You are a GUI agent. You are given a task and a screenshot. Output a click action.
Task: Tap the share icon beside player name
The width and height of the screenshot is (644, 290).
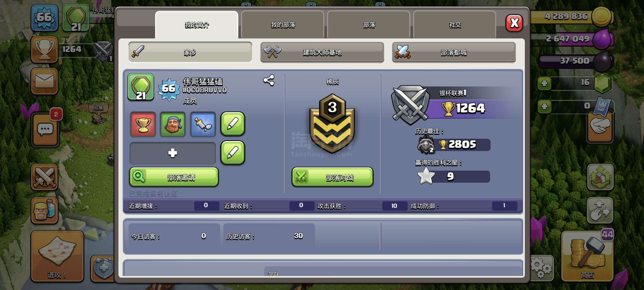pos(269,80)
